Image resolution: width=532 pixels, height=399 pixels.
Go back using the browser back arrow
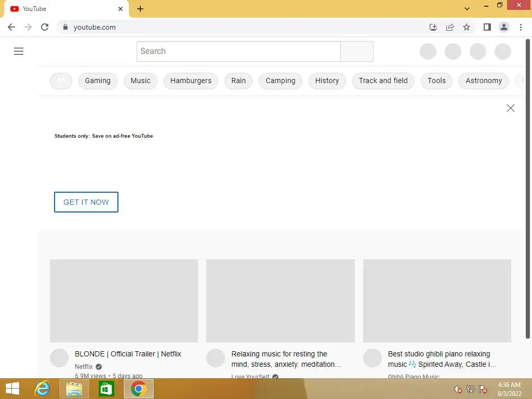11,27
